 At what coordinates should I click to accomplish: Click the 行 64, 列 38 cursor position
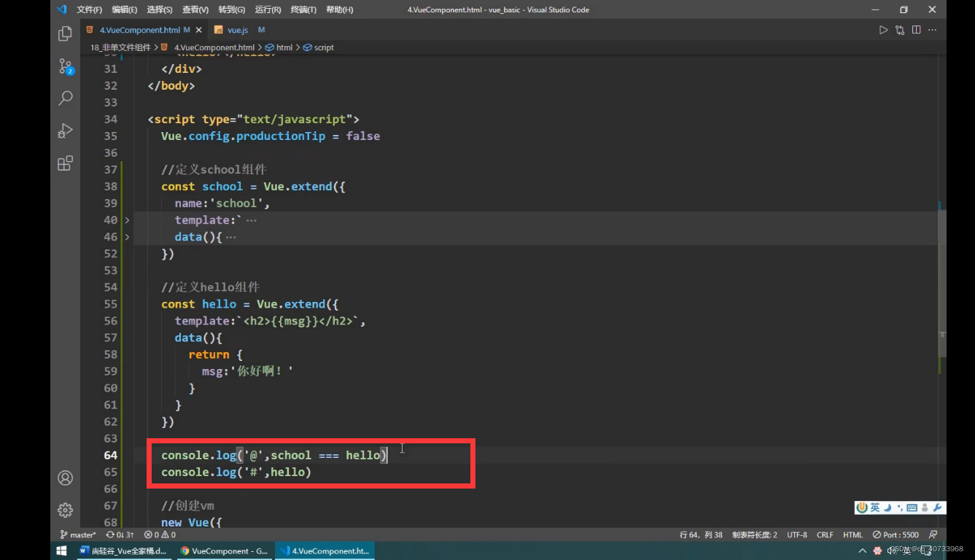coord(701,534)
